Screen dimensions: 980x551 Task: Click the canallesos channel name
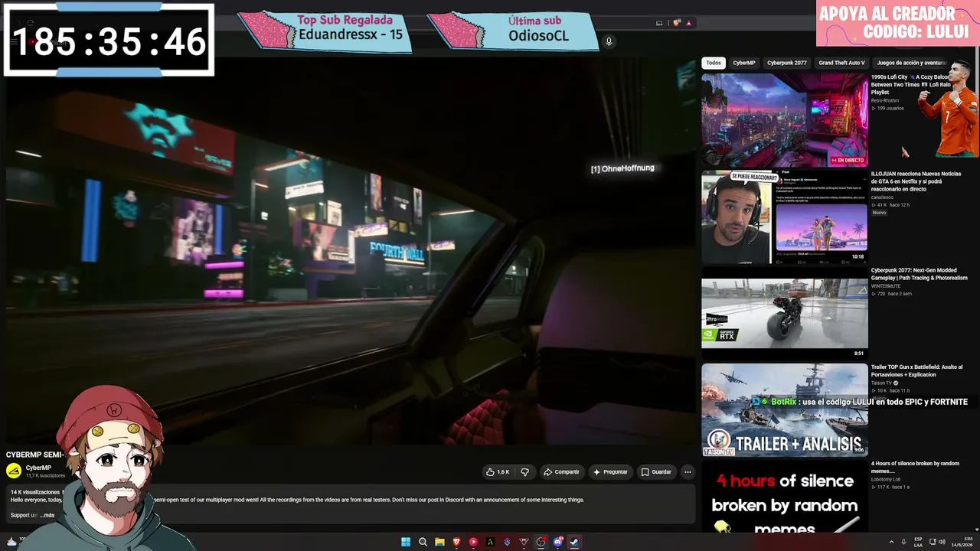click(883, 197)
